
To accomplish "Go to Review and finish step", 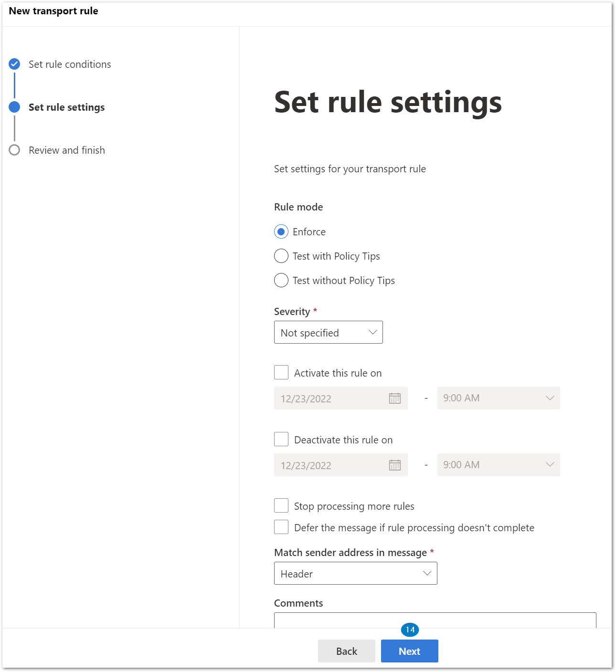I will coord(67,150).
